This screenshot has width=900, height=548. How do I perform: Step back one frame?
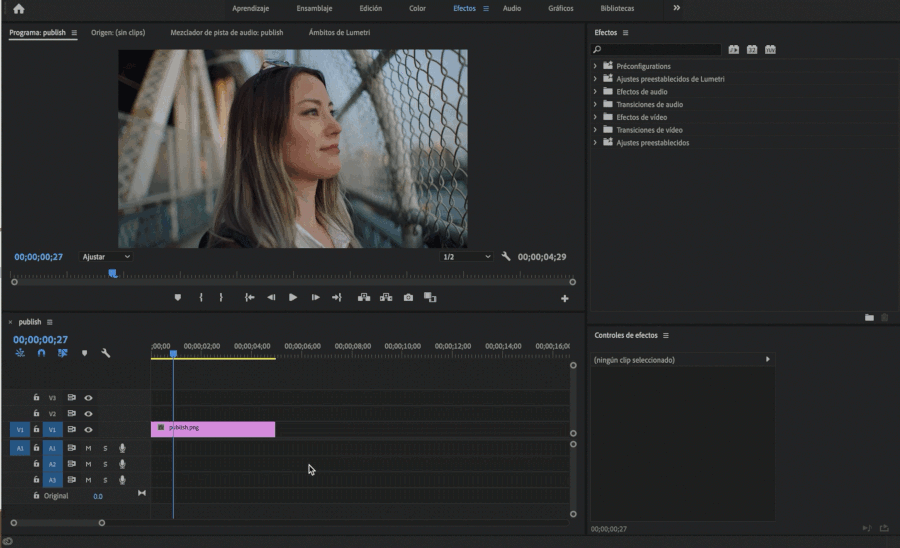[271, 297]
